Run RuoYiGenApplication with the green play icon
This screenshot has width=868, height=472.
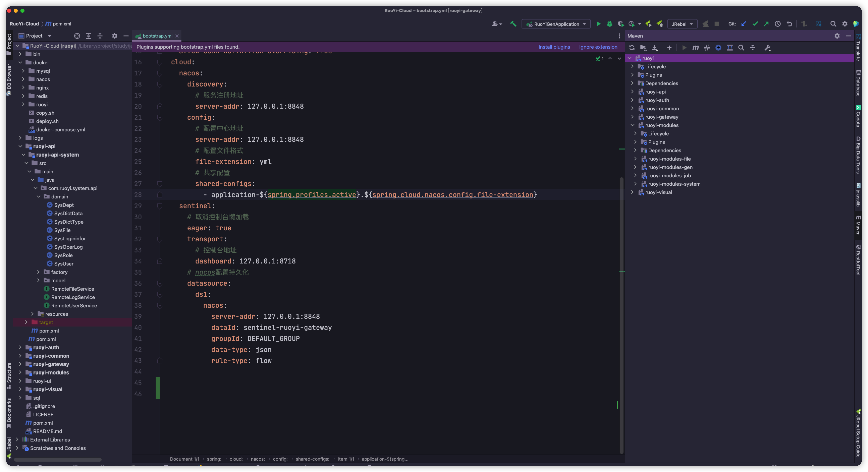coord(598,24)
